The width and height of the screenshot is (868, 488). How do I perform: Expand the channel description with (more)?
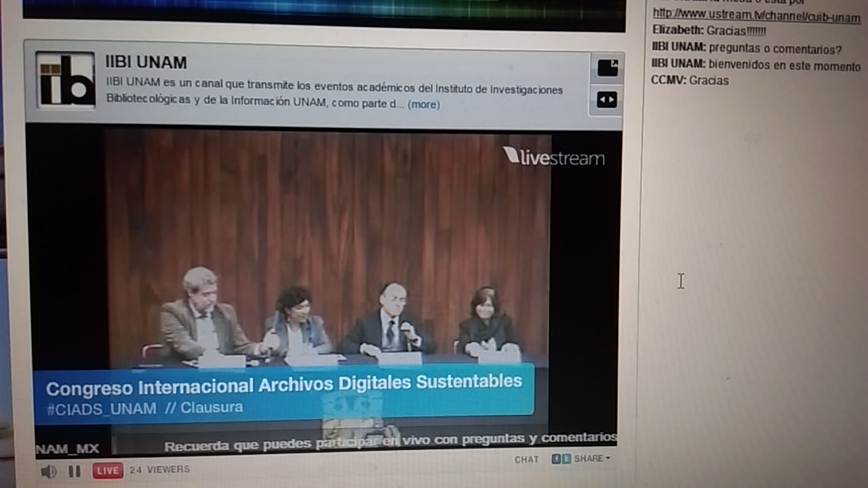(423, 104)
